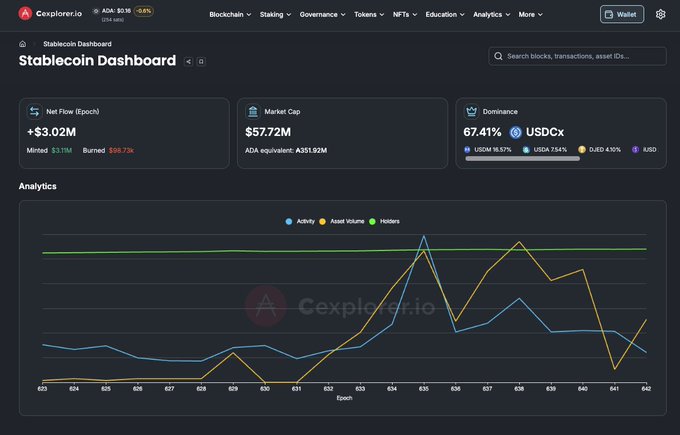Click the Dominance list horizontal scrollbar
This screenshot has width=680, height=435.
[x=523, y=159]
